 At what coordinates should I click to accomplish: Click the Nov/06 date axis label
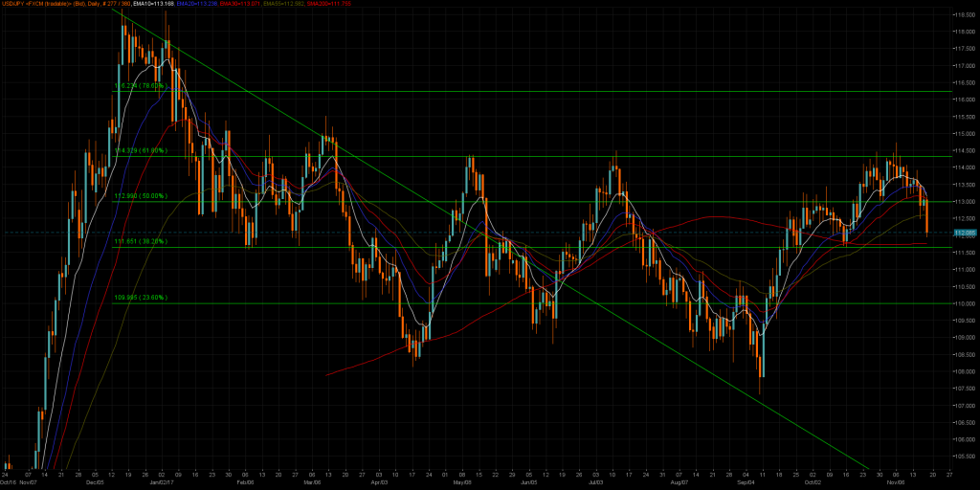(895, 482)
